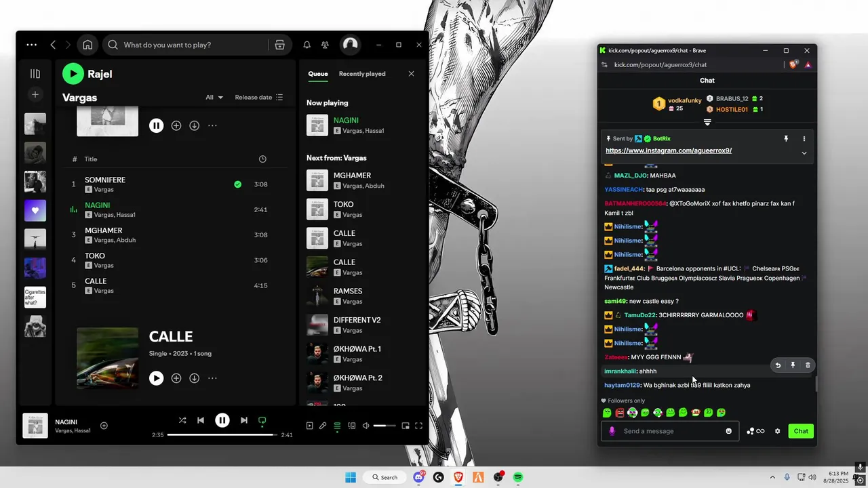Add NAGINI to Liked Songs in player bar
Image resolution: width=868 pixels, height=488 pixels.
[x=104, y=426]
